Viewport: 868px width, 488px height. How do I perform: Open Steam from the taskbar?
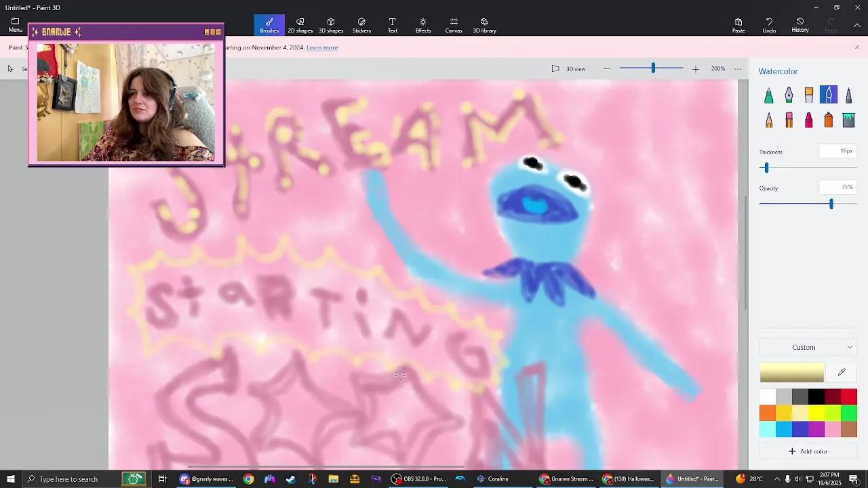pyautogui.click(x=291, y=479)
